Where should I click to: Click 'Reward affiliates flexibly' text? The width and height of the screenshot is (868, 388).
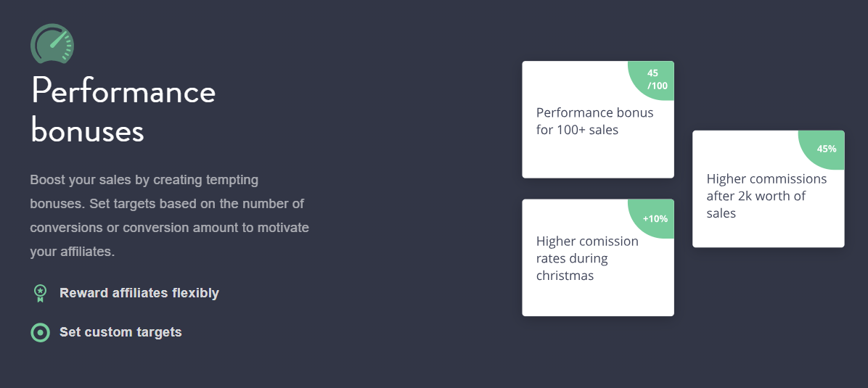[139, 293]
